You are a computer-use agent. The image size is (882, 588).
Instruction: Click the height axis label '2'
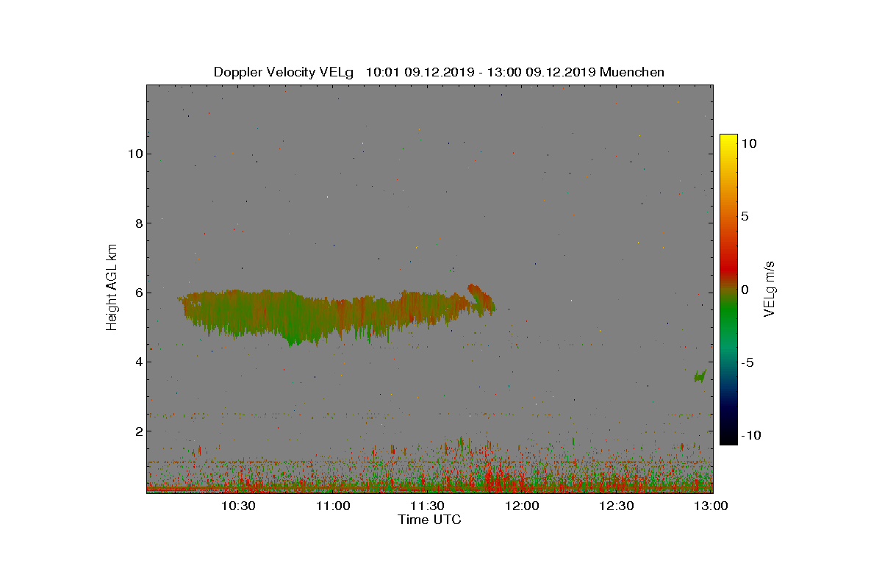click(x=137, y=431)
